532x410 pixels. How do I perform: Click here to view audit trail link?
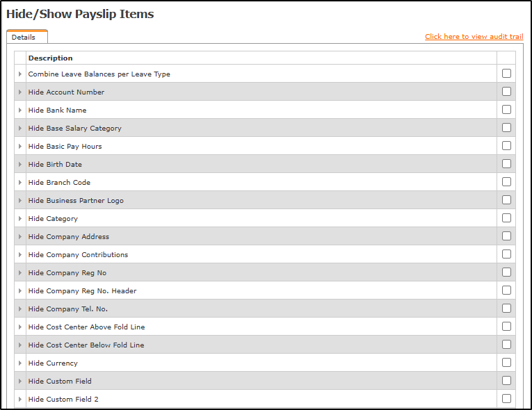click(x=474, y=37)
